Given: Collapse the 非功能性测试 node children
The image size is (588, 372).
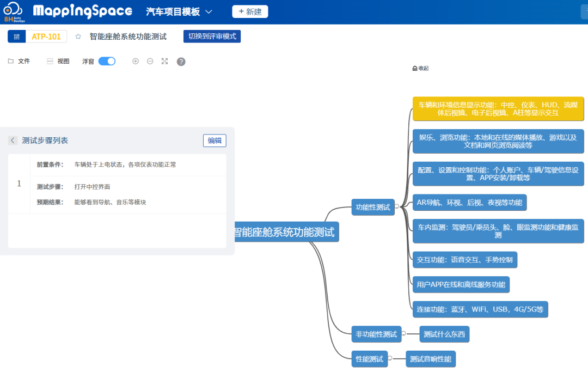Looking at the screenshot, I should (x=403, y=334).
